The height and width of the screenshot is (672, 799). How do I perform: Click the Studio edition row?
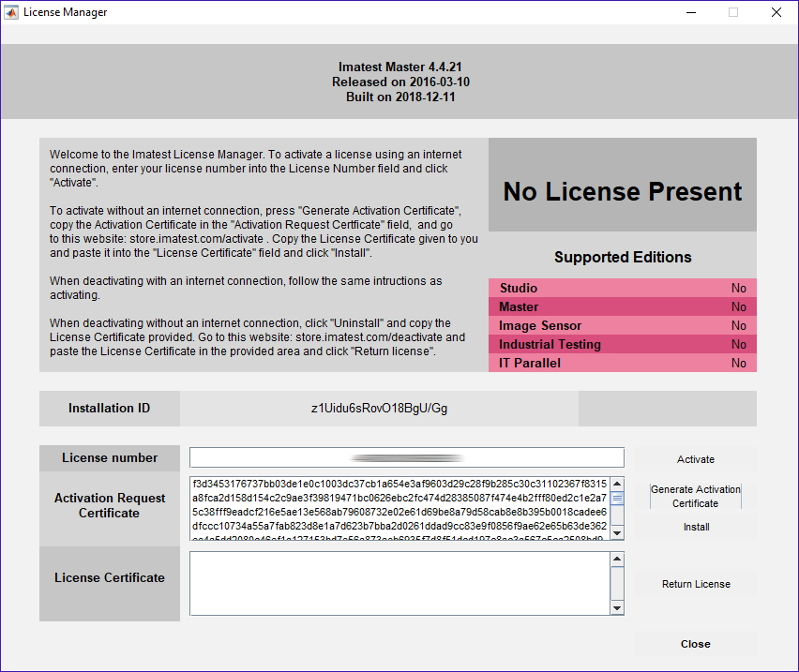(x=622, y=288)
